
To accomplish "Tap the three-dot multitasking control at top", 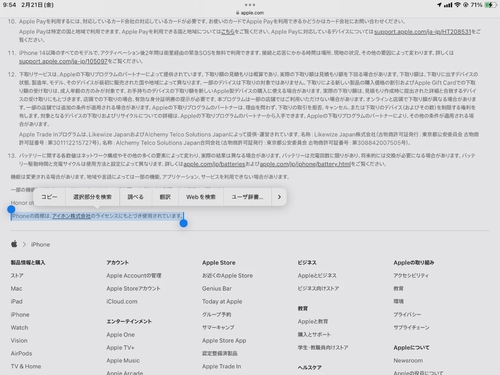I will (x=250, y=5).
